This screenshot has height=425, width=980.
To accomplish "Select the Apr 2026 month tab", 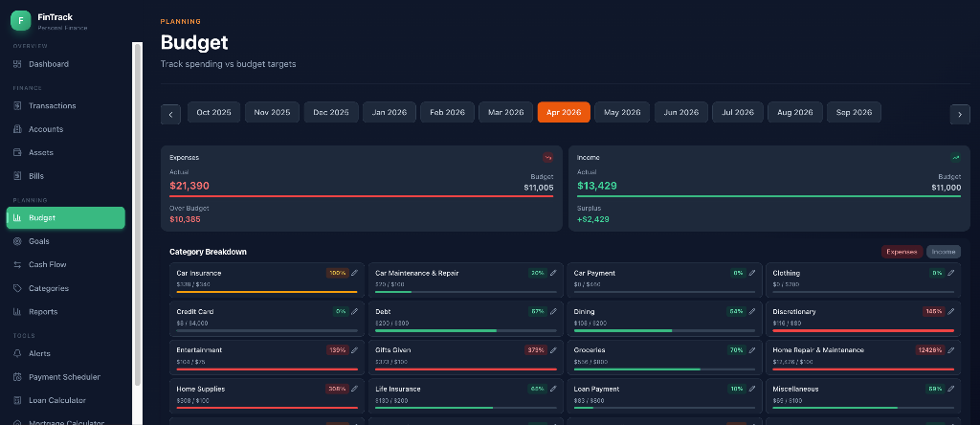I will coord(564,113).
